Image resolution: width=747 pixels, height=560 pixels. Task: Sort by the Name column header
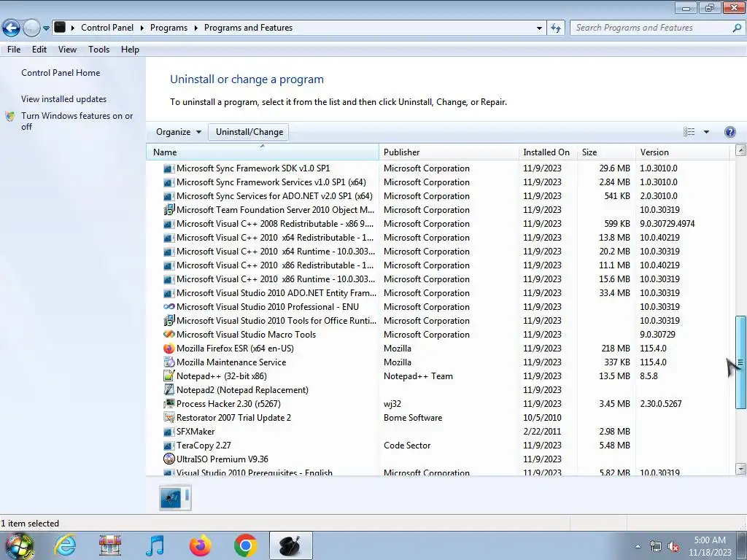pyautogui.click(x=263, y=152)
